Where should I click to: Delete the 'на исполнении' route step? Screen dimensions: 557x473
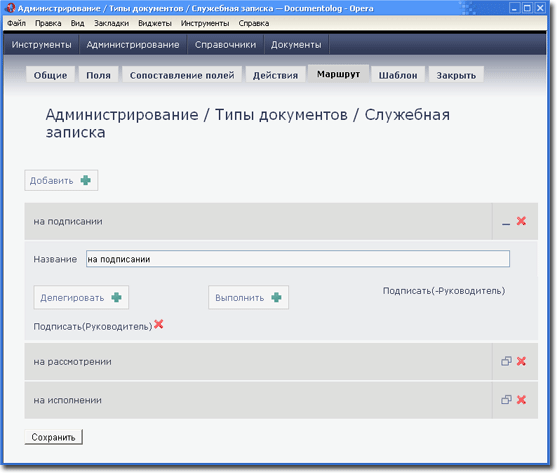pyautogui.click(x=521, y=400)
